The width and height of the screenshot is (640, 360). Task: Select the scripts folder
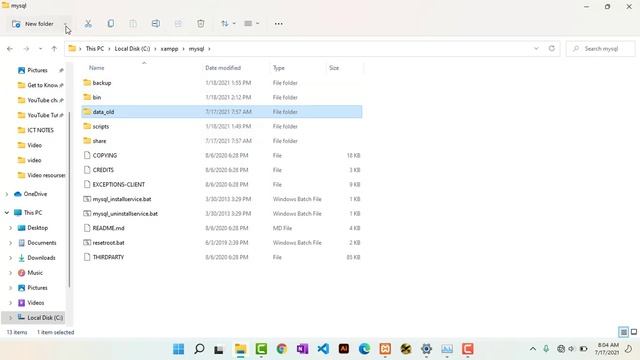coord(222,127)
